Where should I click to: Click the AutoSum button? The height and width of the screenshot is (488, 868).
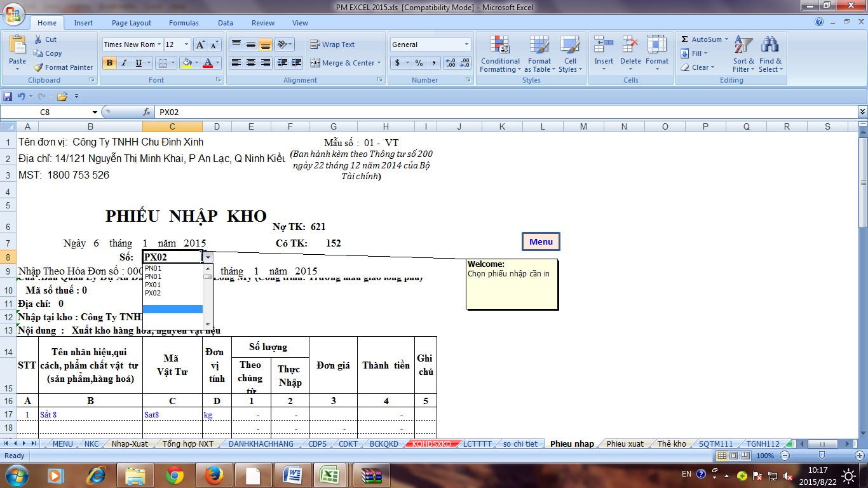coord(701,39)
